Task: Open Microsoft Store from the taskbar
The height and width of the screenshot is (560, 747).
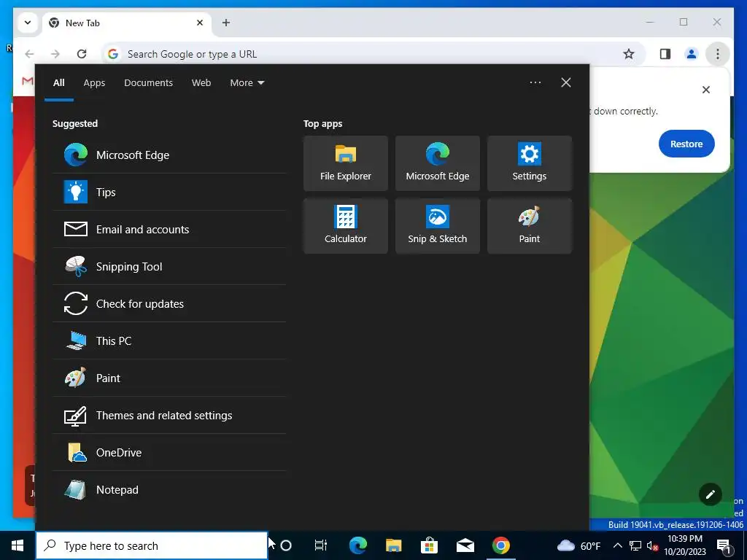Action: (429, 545)
